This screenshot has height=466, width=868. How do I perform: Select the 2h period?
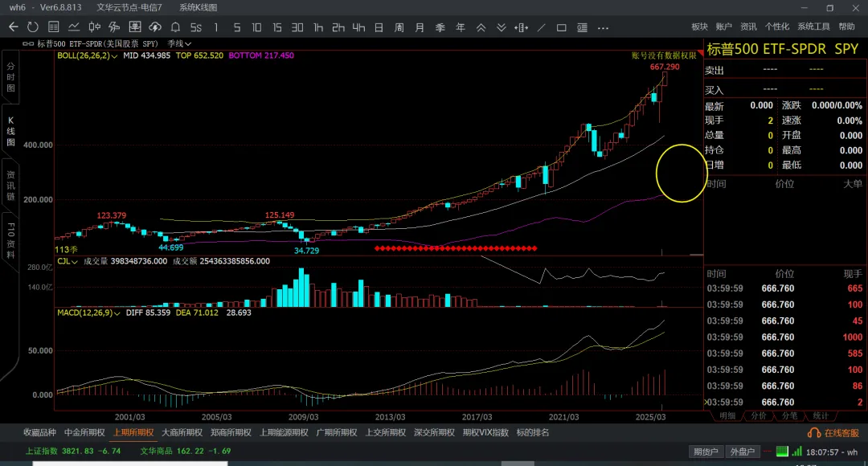point(338,27)
